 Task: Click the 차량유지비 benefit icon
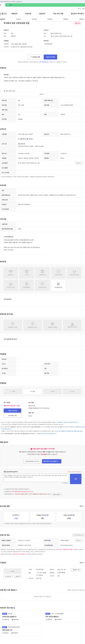coord(42,273)
